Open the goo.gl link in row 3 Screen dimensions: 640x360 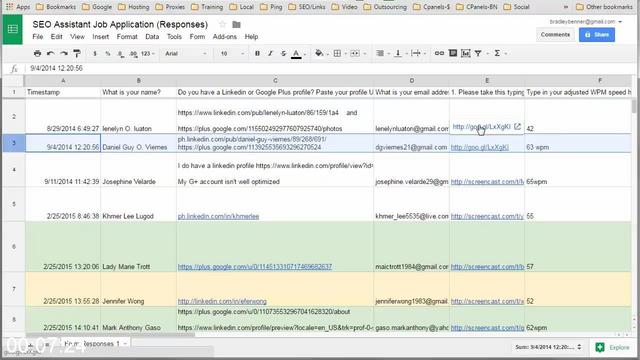(x=480, y=147)
